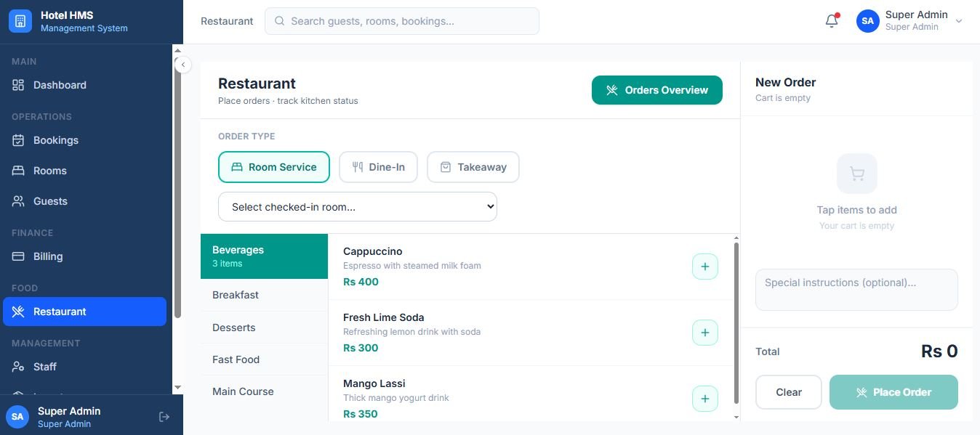Viewport: 980px width, 435px height.
Task: Collapse sidebar using the chevron arrow
Action: 183,65
